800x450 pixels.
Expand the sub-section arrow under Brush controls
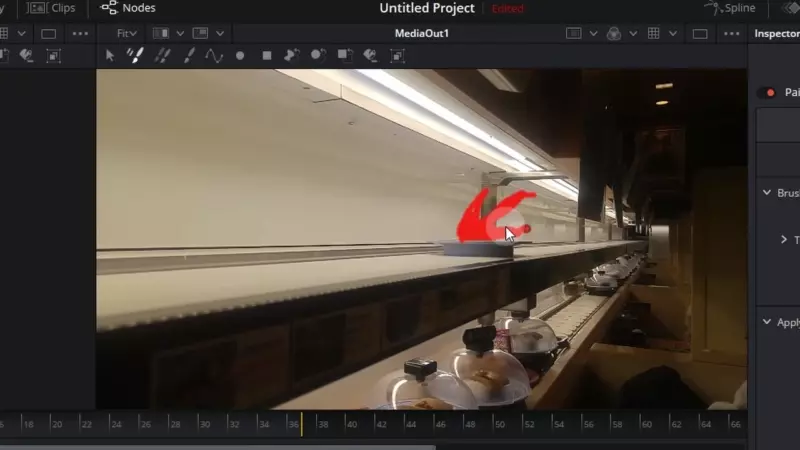pos(784,239)
